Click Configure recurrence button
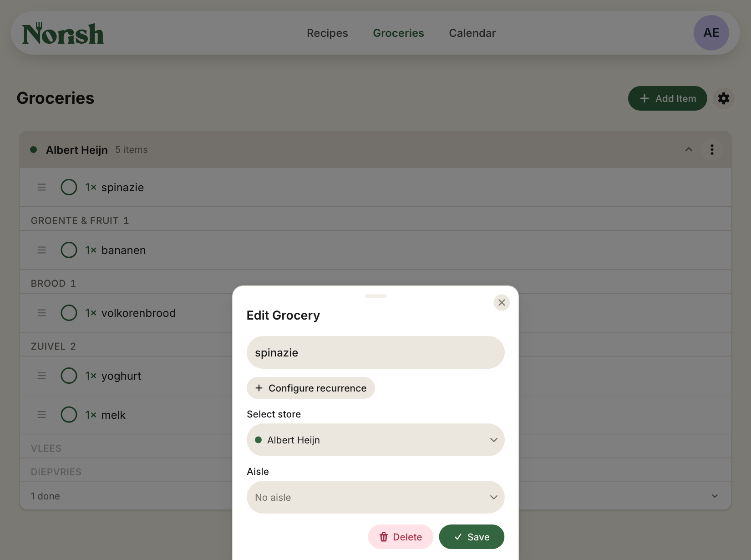The width and height of the screenshot is (751, 560). pyautogui.click(x=311, y=388)
